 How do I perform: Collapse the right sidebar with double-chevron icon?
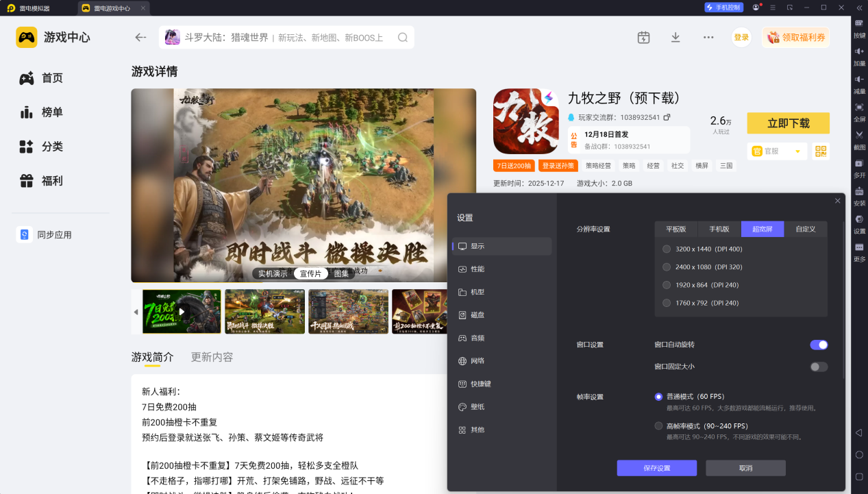pos(859,8)
